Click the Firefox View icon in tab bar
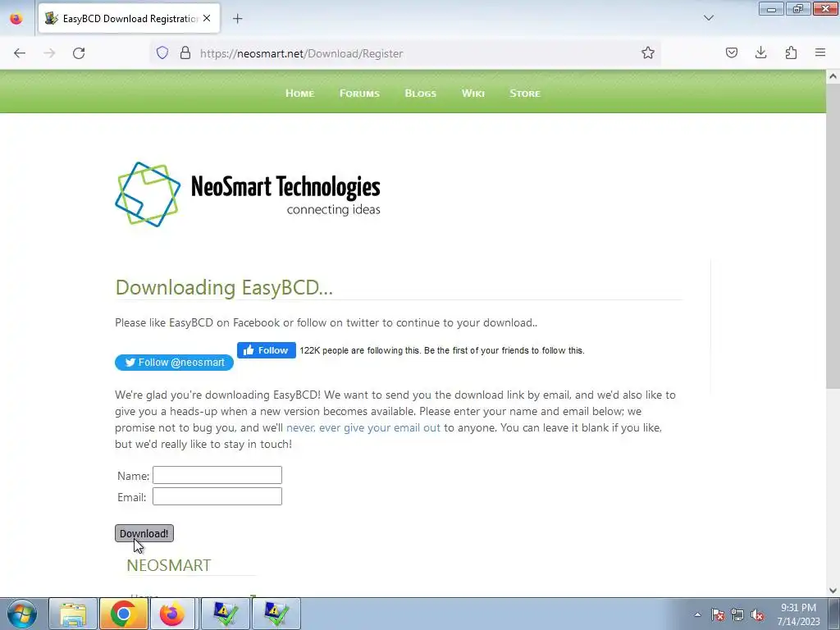Viewport: 840px width, 630px height. coord(16,18)
